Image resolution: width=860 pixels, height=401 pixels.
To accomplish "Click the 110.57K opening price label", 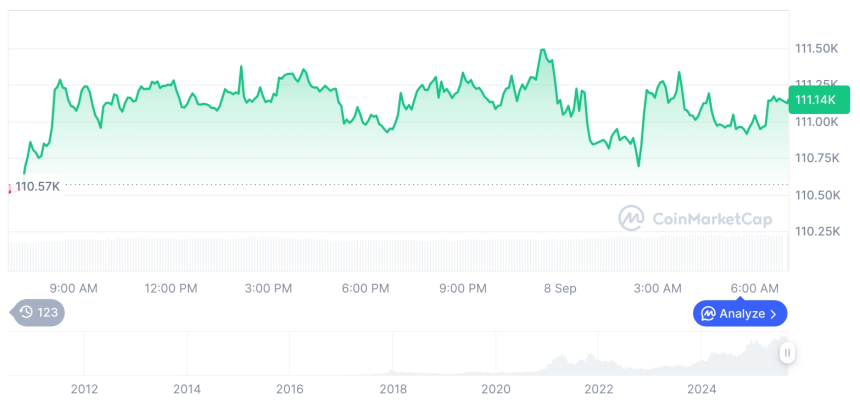I will (x=39, y=186).
